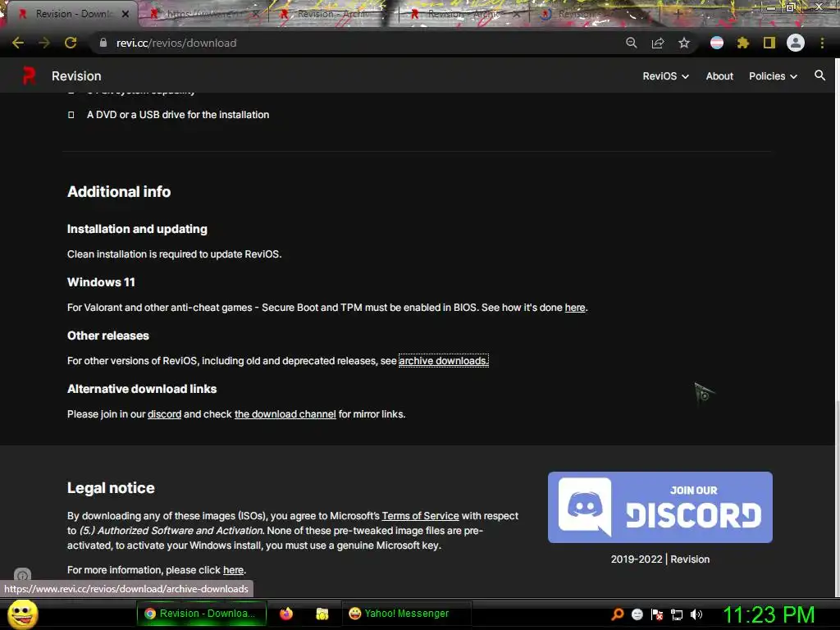This screenshot has height=630, width=840.
Task: Share this page using the share icon
Action: [658, 43]
